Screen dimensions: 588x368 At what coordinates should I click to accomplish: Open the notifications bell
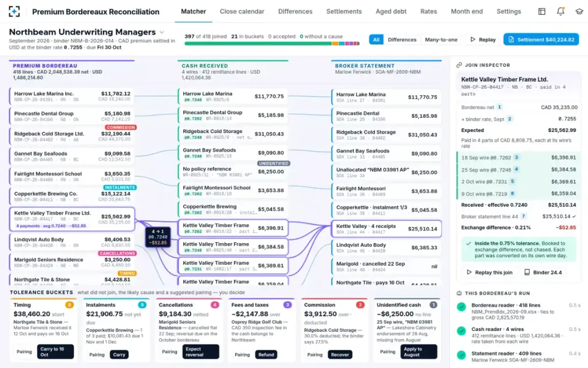pyautogui.click(x=561, y=11)
